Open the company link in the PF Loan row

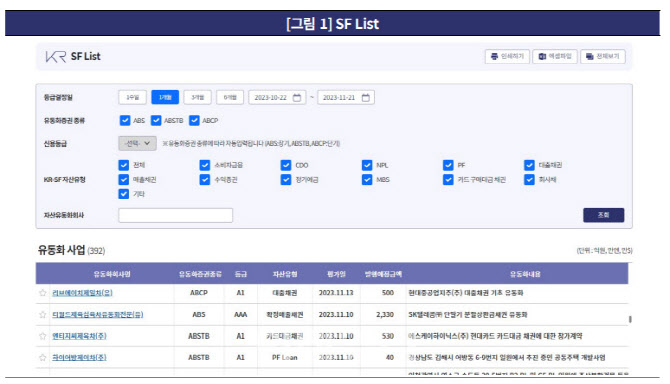click(x=79, y=357)
